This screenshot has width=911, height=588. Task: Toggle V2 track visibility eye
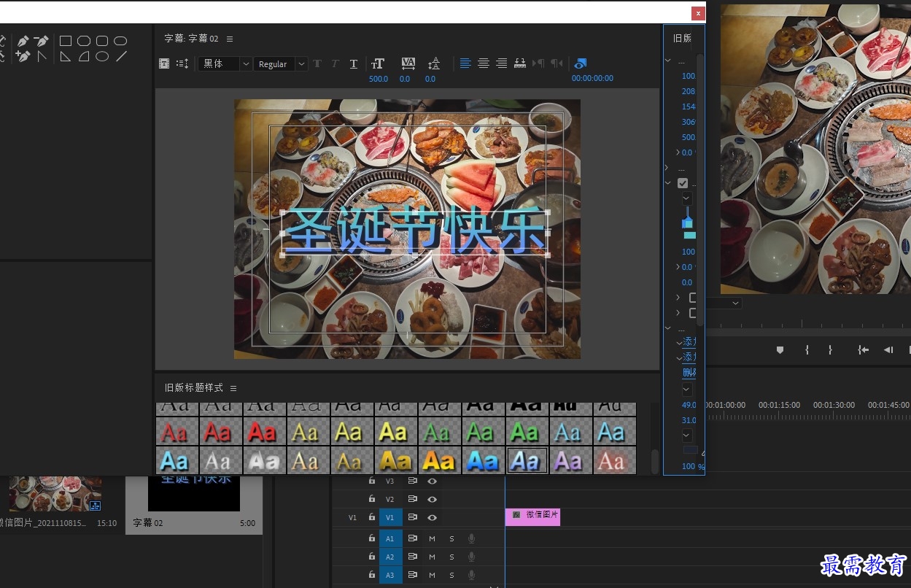click(432, 499)
